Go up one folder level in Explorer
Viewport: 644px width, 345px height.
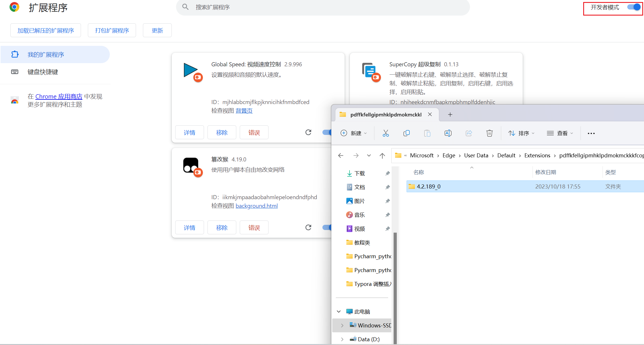pyautogui.click(x=382, y=156)
